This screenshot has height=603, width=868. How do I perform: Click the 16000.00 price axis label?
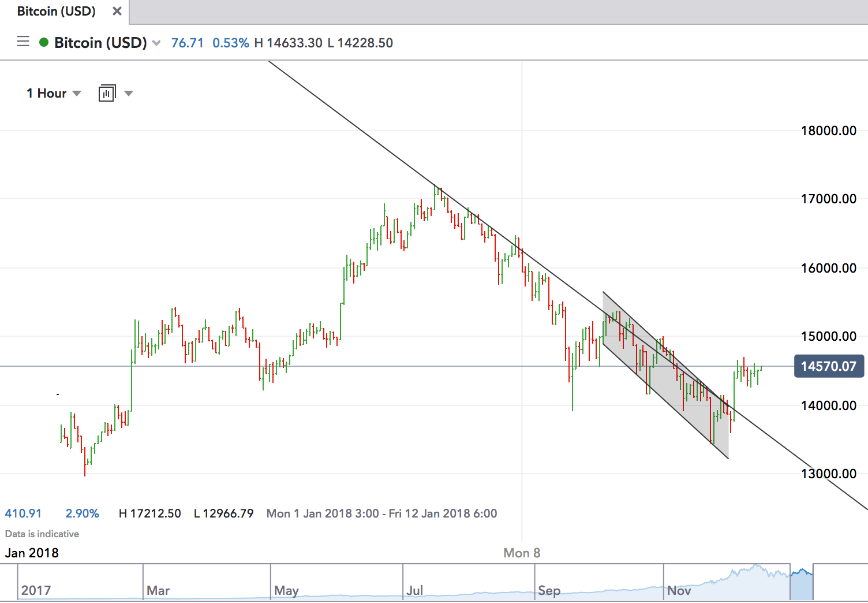pos(829,268)
